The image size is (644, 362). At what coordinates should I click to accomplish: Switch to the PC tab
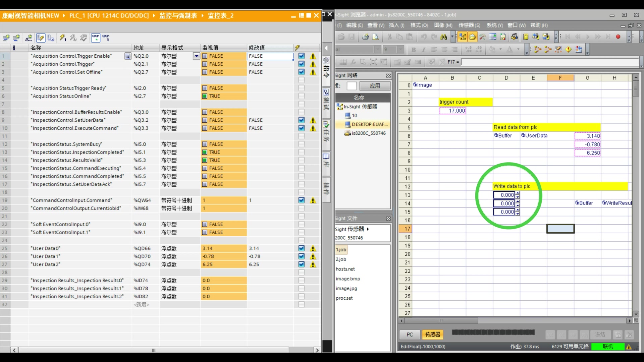click(x=410, y=335)
